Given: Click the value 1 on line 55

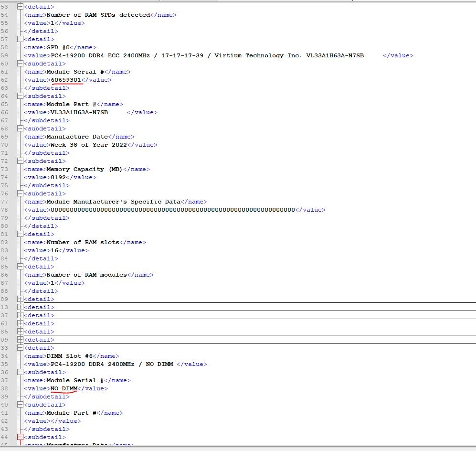Looking at the screenshot, I should [52, 23].
